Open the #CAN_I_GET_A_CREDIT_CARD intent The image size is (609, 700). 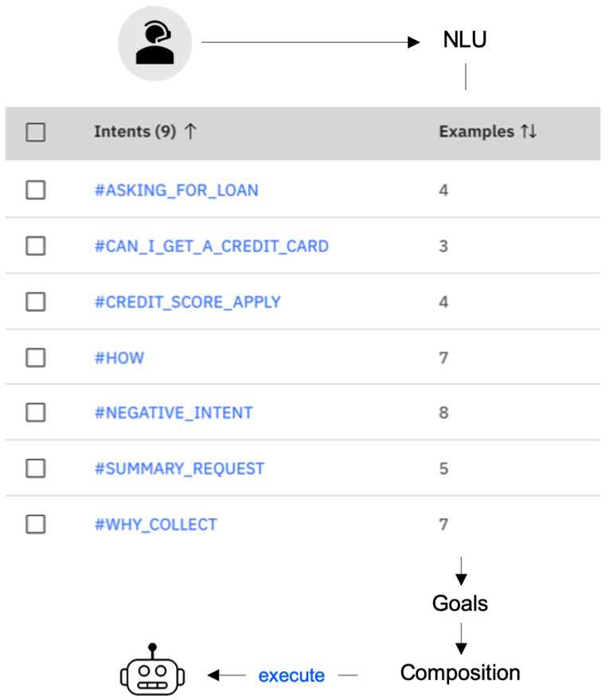point(211,246)
